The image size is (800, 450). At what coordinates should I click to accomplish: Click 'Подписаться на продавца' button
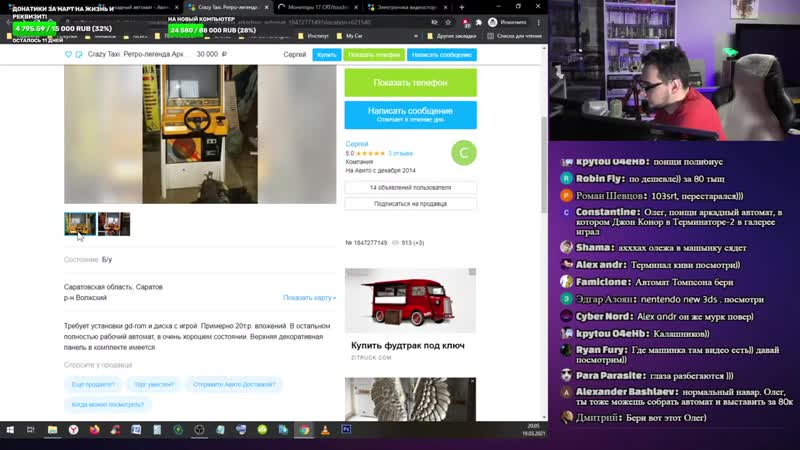(410, 204)
